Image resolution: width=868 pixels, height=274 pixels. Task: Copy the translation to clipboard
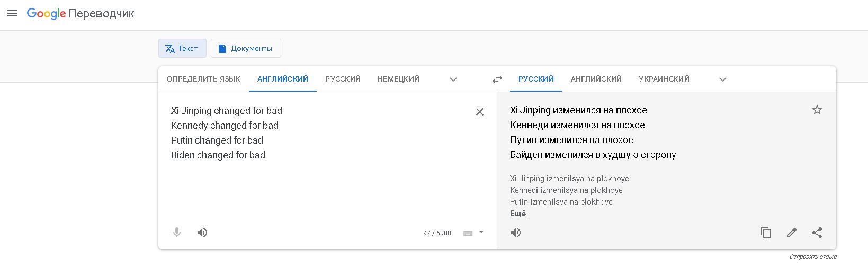click(x=766, y=233)
